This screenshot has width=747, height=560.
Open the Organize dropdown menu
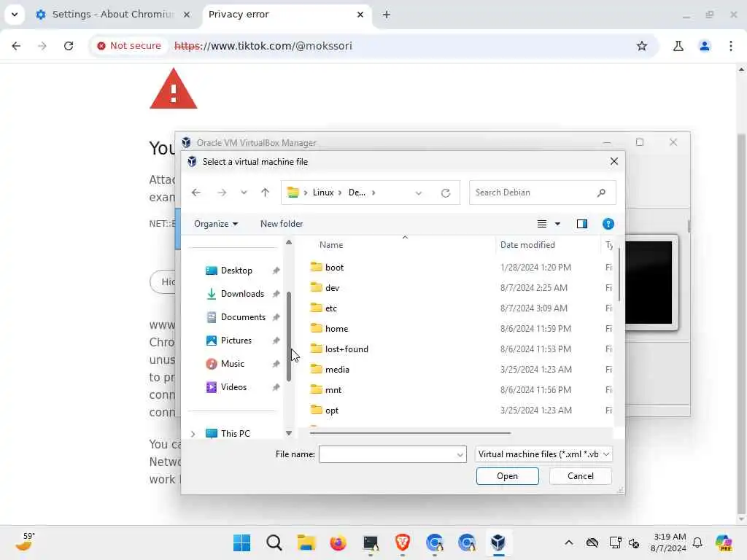point(216,224)
